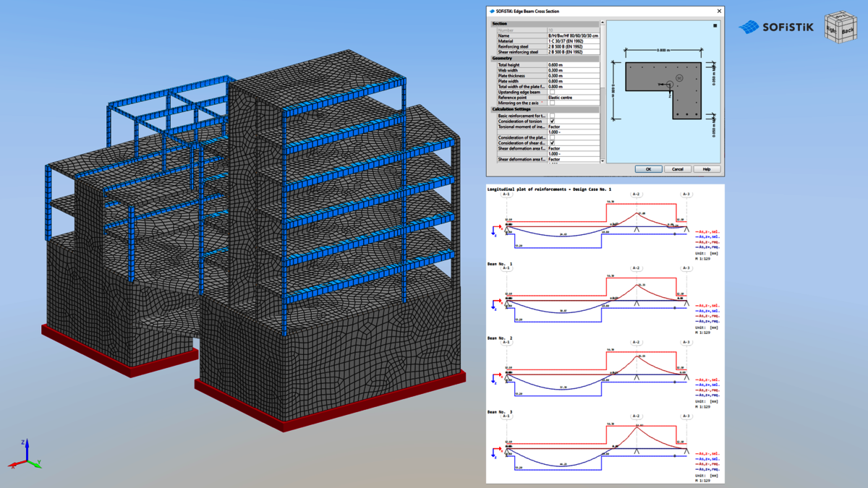Screen dimensions: 868x488
Task: Toggle the Mirroring on the z axis checkbox
Action: [x=552, y=103]
